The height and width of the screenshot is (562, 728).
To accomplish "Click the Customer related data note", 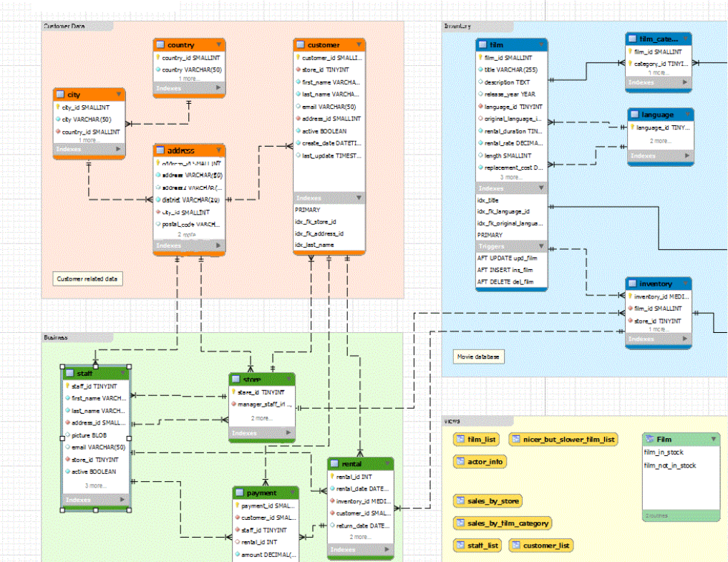I will tap(87, 278).
